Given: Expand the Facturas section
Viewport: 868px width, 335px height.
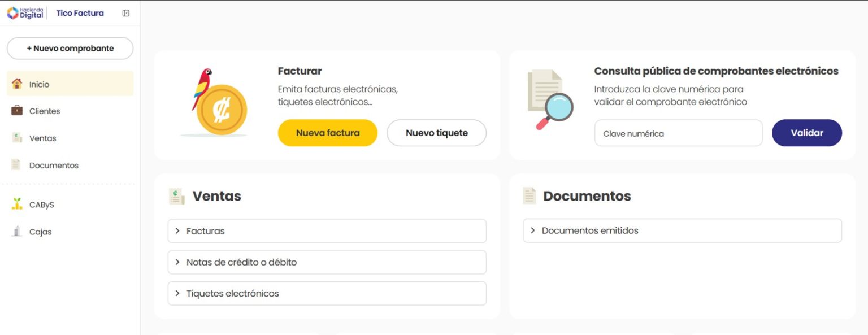Looking at the screenshot, I should 327,231.
